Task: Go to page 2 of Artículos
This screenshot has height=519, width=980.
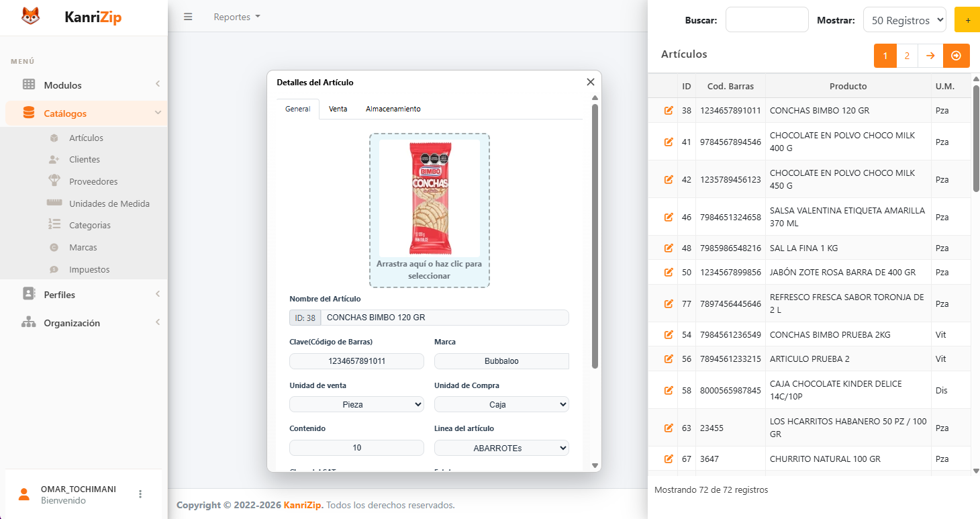Action: 908,56
